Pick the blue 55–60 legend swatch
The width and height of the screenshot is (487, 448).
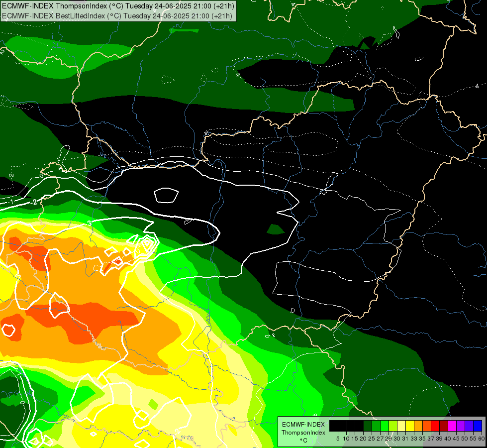(478, 426)
